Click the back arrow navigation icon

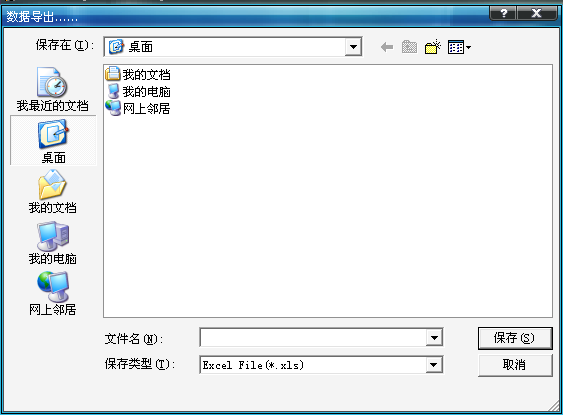coord(387,47)
